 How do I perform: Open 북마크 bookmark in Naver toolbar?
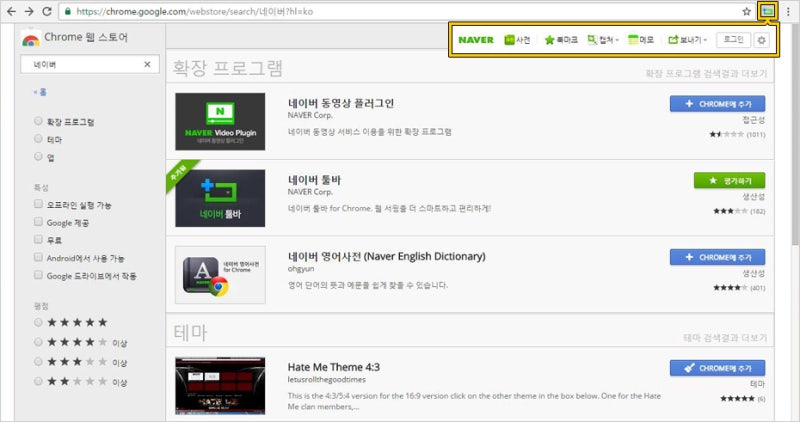(561, 40)
